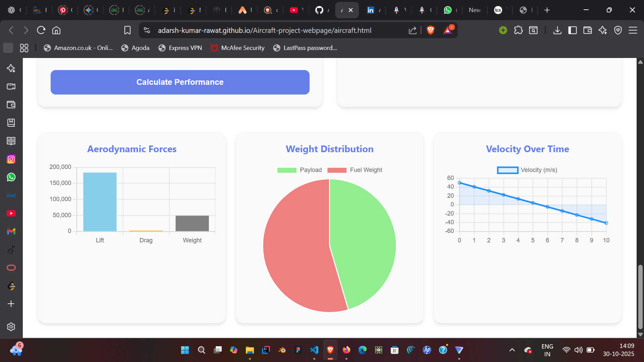Open the Downloads icon in toolbar
The height and width of the screenshot is (362, 644).
[557, 30]
